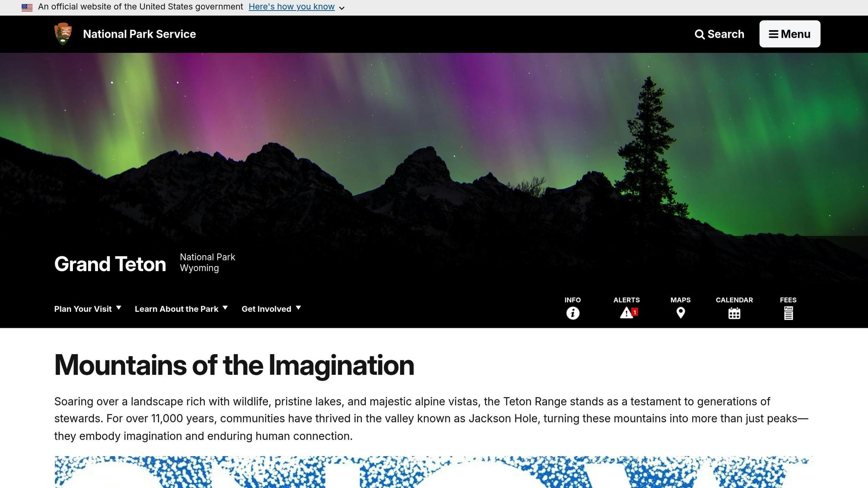Click the paragraph starting 'Soaring over a landscape'
Image resolution: width=868 pixels, height=488 pixels.
pyautogui.click(x=431, y=419)
